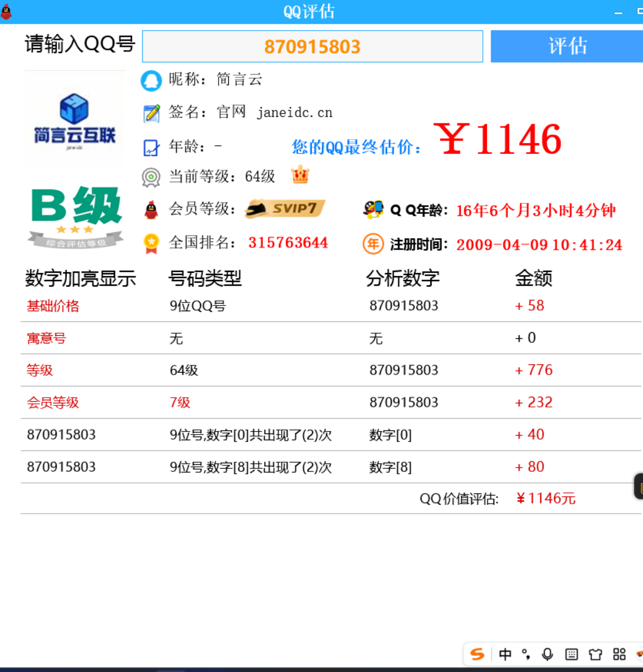Click the SVIP7 membership badge
The height and width of the screenshot is (672, 643).
(x=285, y=209)
